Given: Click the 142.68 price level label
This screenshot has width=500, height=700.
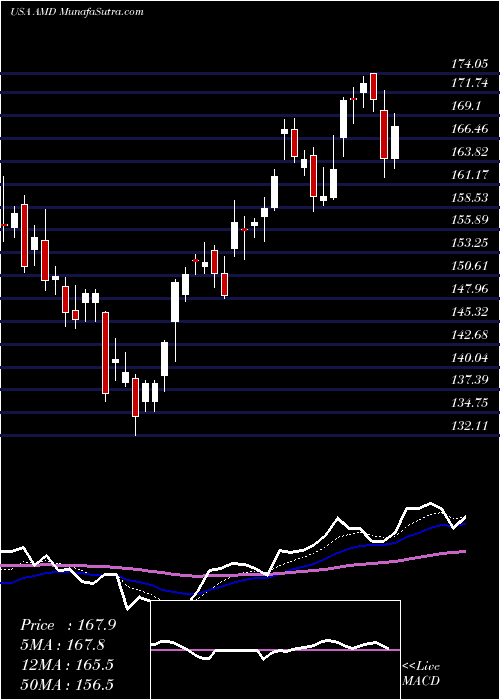Looking at the screenshot, I should coord(470,335).
